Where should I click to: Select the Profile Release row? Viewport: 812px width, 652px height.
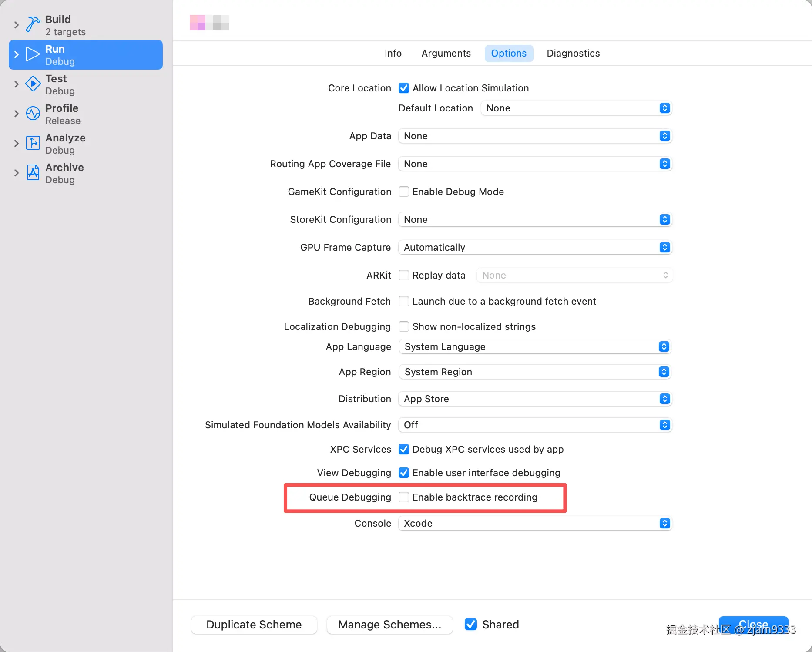(x=86, y=114)
